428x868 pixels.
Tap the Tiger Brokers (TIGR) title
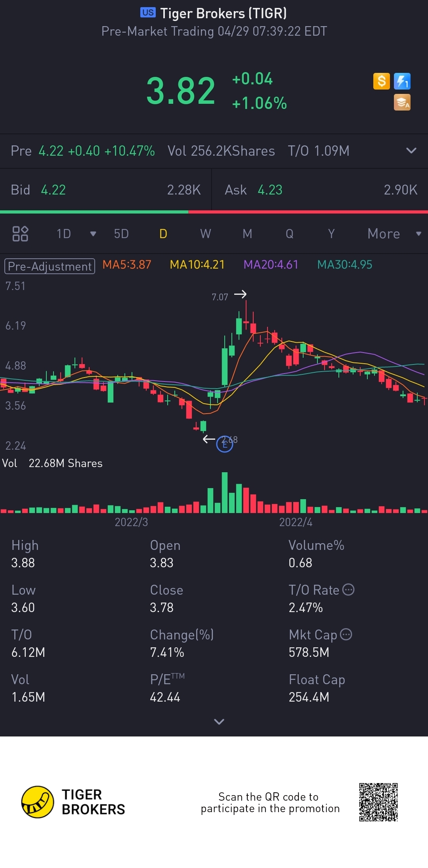click(x=224, y=13)
